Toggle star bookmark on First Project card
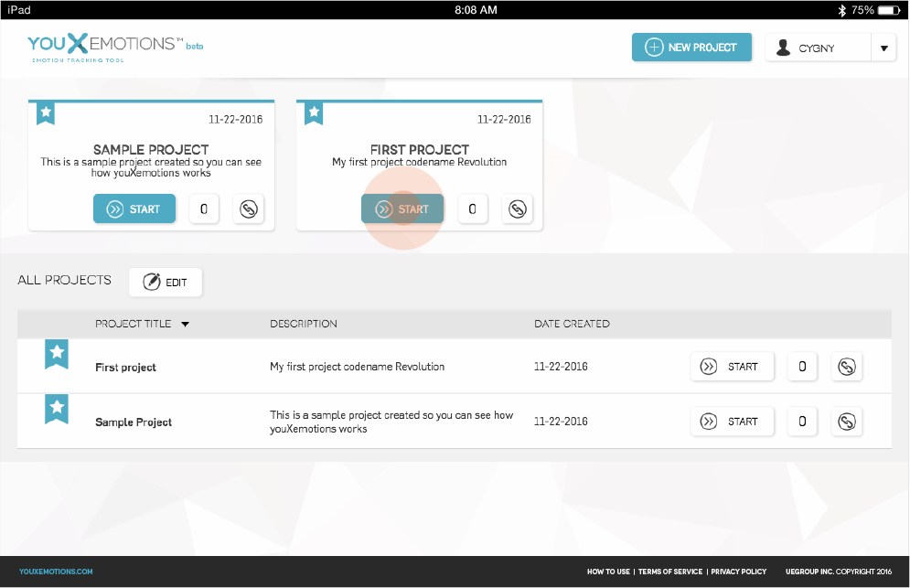The image size is (910, 588). click(x=315, y=112)
